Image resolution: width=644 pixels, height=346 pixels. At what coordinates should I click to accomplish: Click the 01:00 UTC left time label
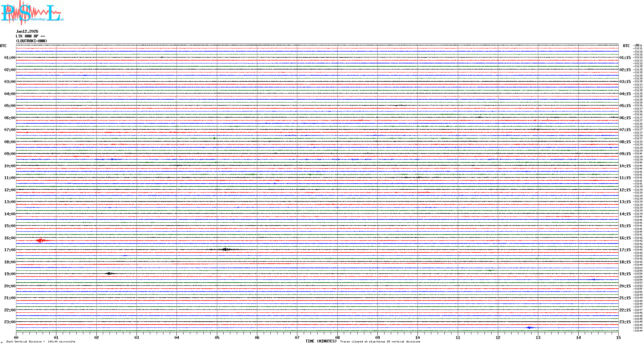[10, 58]
